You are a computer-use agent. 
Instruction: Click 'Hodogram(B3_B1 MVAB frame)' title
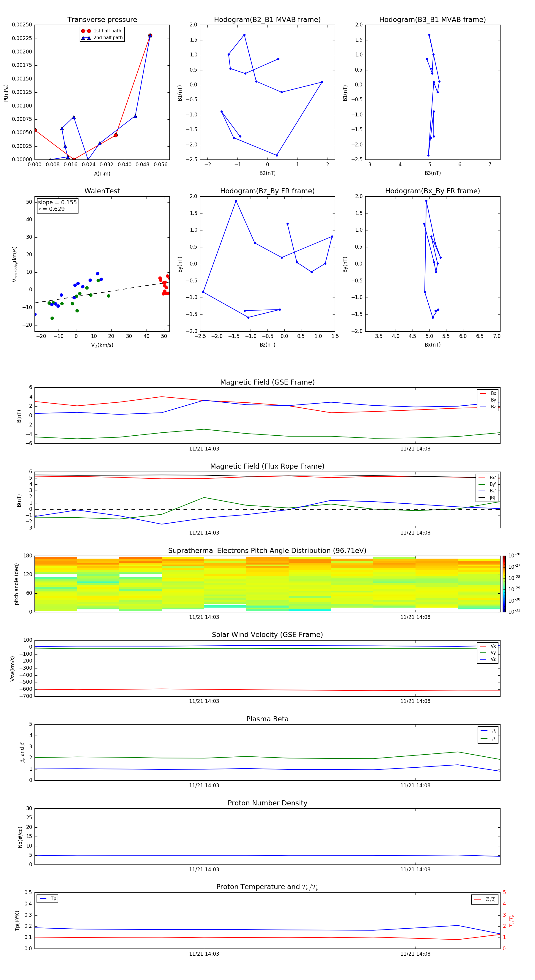(x=432, y=20)
